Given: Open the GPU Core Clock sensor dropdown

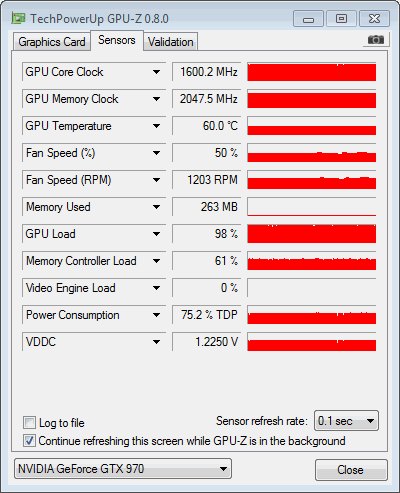Looking at the screenshot, I should point(156,72).
